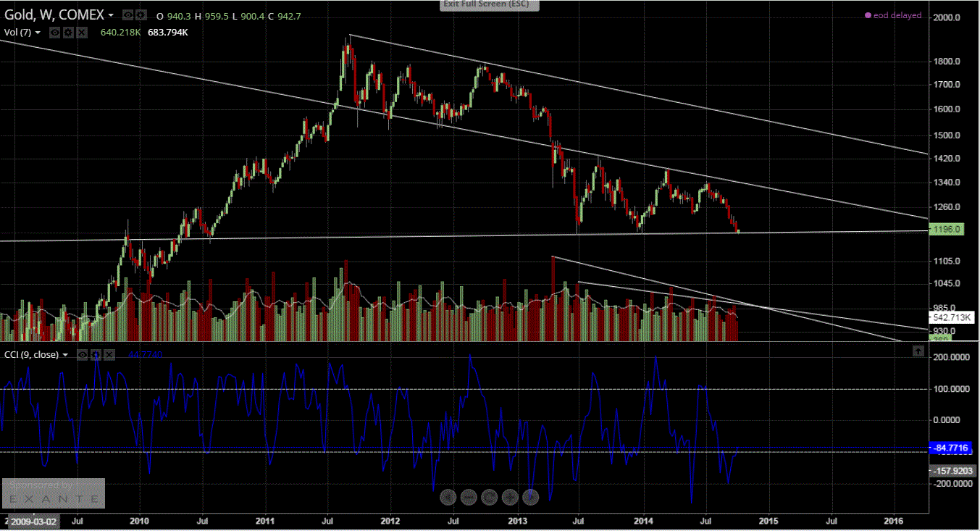Viewport: 980px width, 531px height.
Task: Toggle visibility of the Gold price series
Action: click(127, 14)
